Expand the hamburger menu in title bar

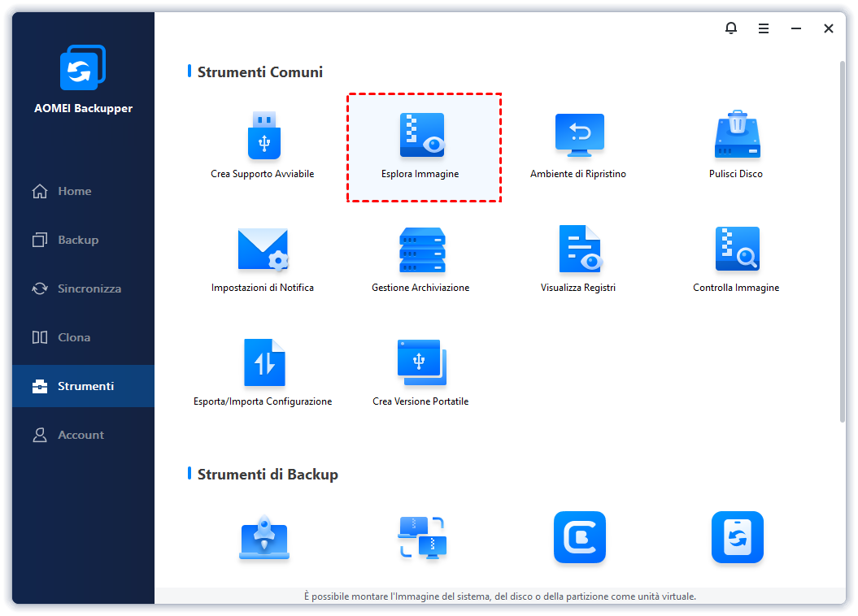click(x=764, y=28)
